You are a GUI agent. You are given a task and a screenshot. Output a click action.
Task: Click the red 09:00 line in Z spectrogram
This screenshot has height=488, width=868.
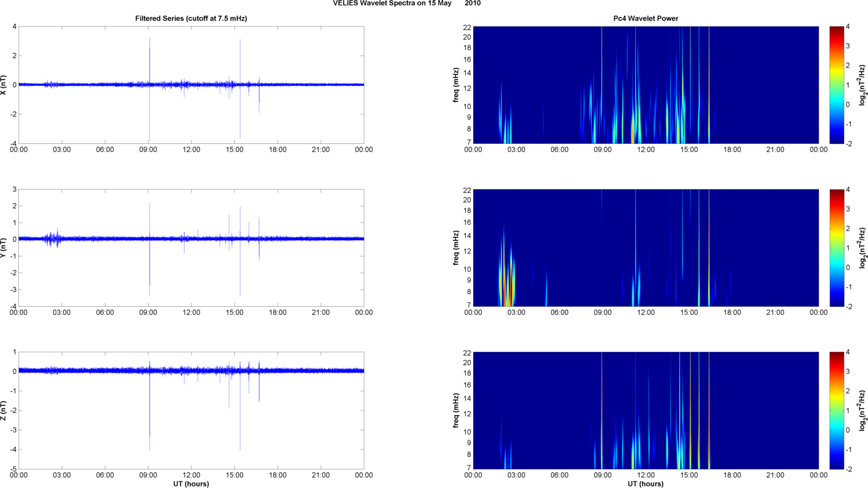602,411
